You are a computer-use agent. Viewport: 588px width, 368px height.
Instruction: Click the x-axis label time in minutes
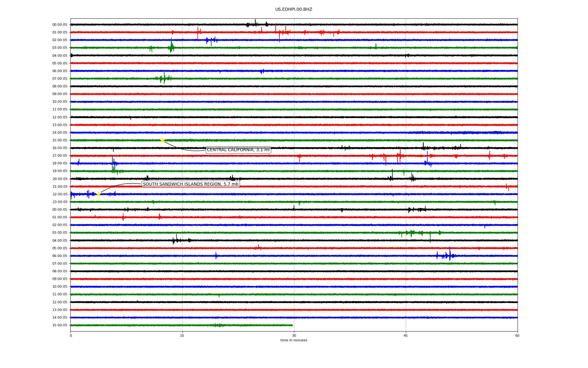point(294,340)
